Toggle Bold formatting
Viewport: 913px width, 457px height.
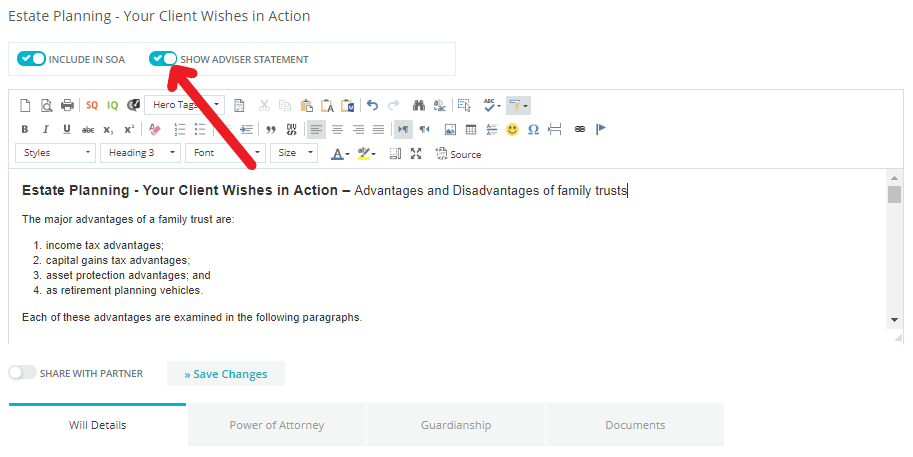(25, 129)
